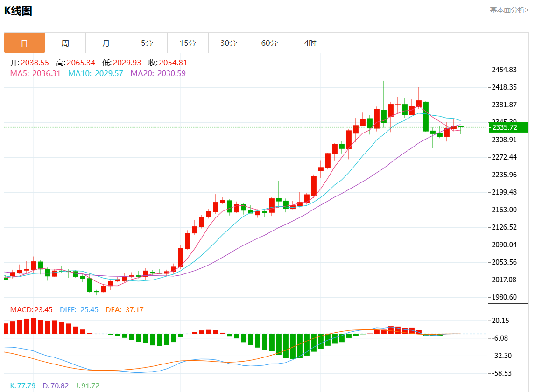Open the 4时 interval tab

click(x=310, y=43)
